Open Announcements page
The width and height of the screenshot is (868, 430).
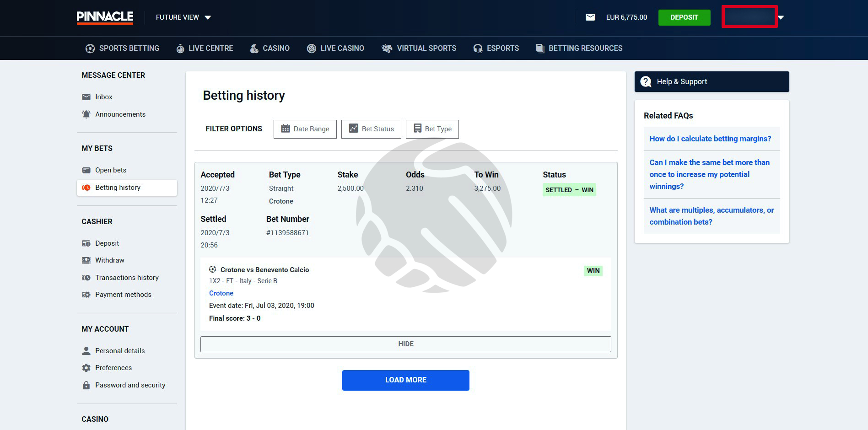[120, 114]
